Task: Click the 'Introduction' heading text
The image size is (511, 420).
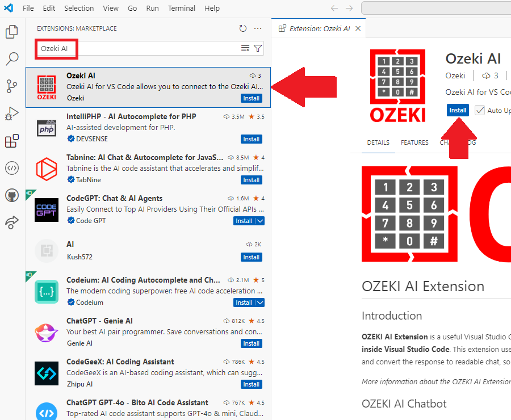Action: tap(392, 316)
